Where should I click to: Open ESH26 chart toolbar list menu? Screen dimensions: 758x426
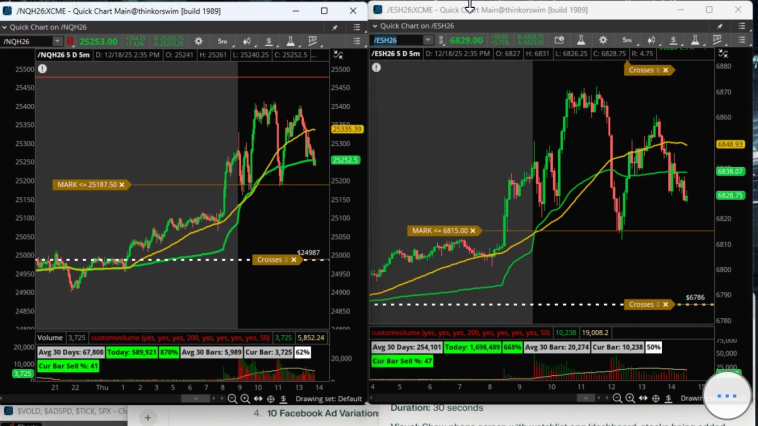(742, 40)
